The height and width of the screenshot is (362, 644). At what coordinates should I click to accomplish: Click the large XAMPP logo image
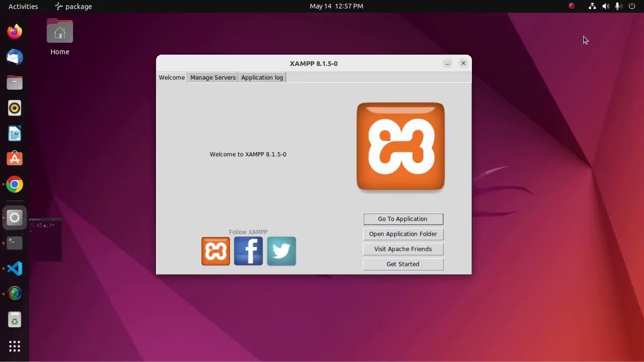tap(400, 147)
